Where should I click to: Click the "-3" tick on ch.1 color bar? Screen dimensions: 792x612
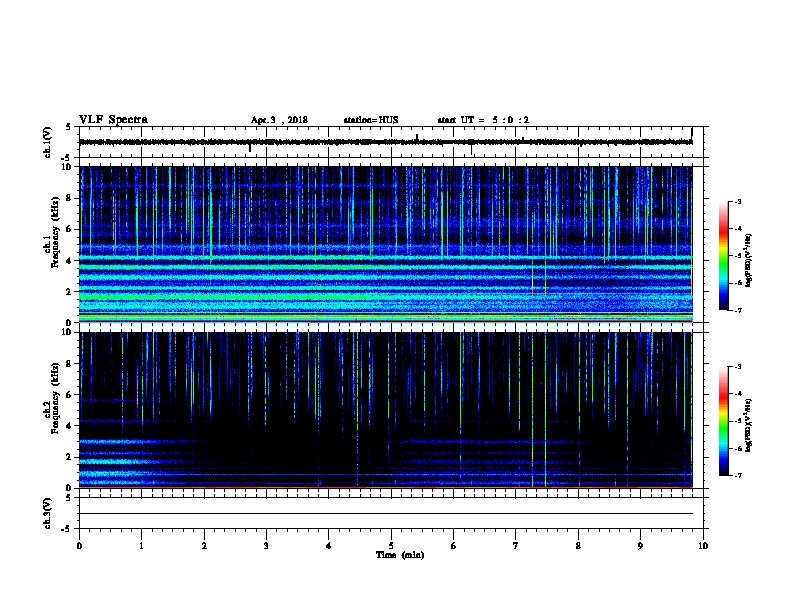[737, 202]
